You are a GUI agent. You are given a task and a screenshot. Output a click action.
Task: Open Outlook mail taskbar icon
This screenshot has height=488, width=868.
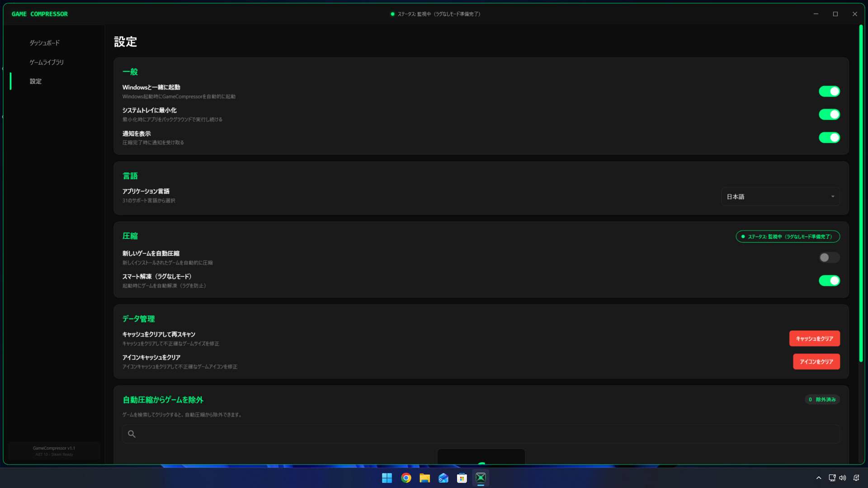click(x=443, y=478)
